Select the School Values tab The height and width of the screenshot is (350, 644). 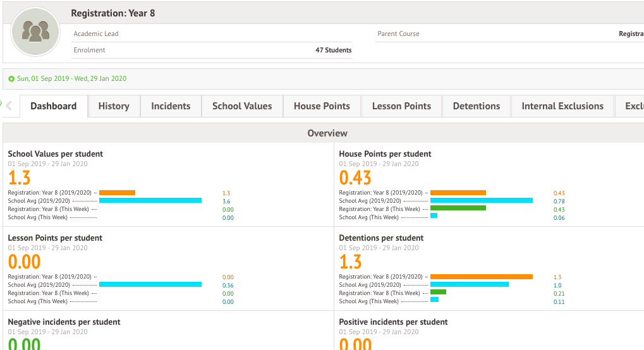click(242, 106)
